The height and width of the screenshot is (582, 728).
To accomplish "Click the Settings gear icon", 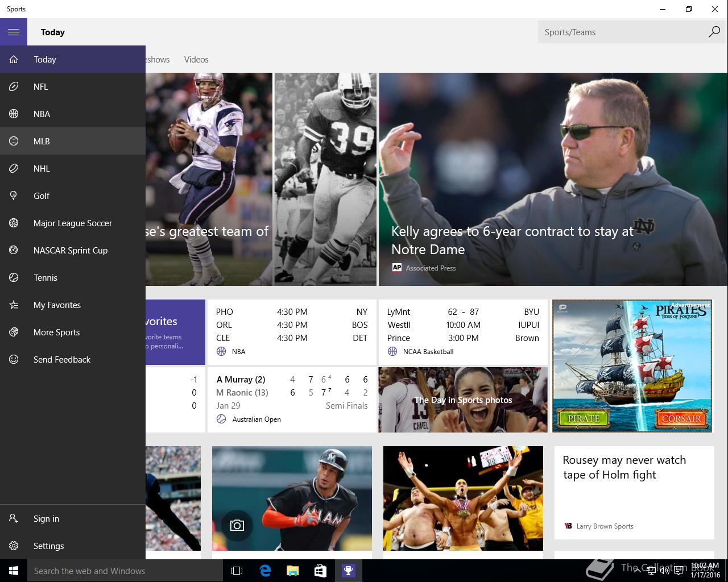I will point(14,546).
